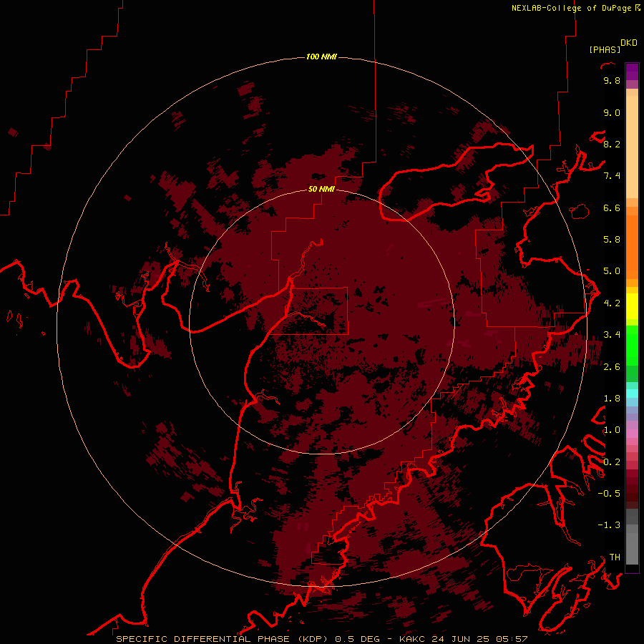Click the -1.3 legend value

point(609,525)
